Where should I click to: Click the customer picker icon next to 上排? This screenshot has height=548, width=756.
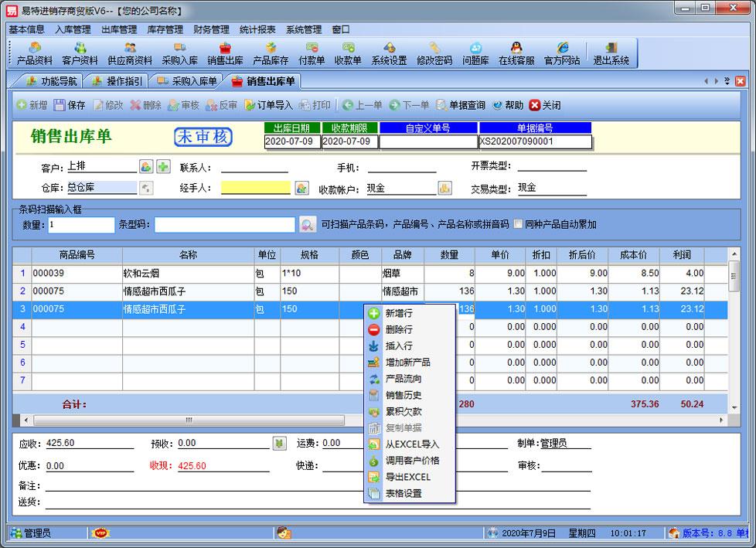coord(146,167)
